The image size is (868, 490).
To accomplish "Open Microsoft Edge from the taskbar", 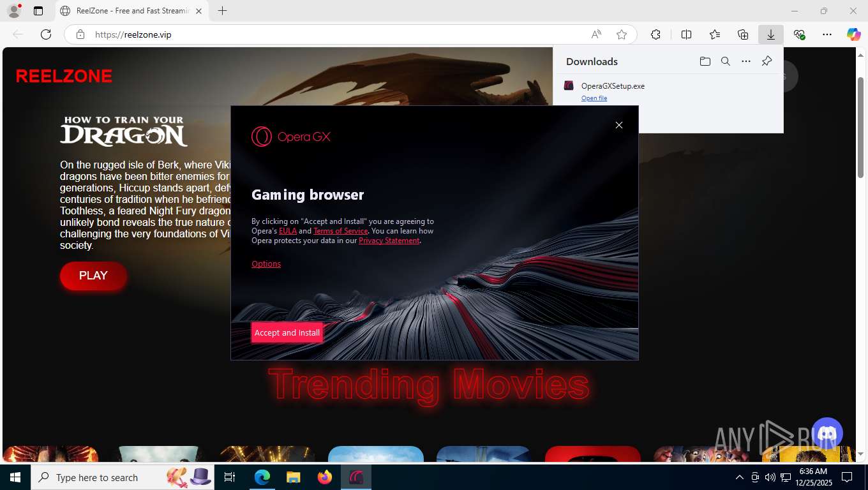I will point(262,477).
